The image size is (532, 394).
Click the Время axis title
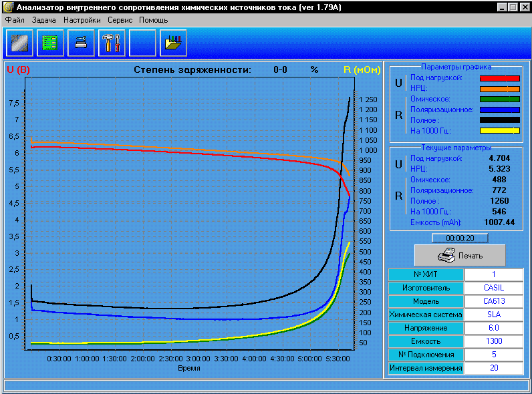(189, 368)
